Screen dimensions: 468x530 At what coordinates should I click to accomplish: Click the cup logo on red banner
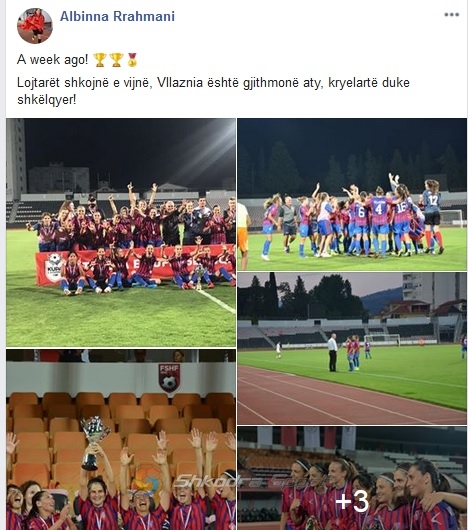[54, 267]
